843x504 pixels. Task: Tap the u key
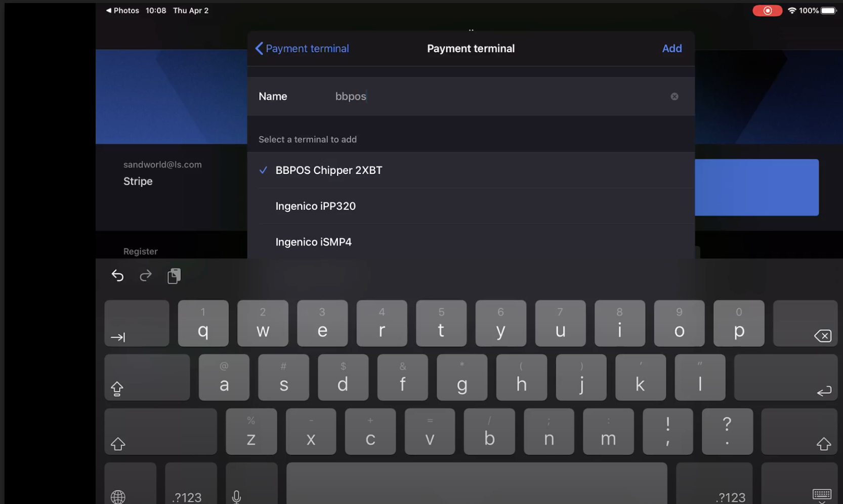[560, 323]
